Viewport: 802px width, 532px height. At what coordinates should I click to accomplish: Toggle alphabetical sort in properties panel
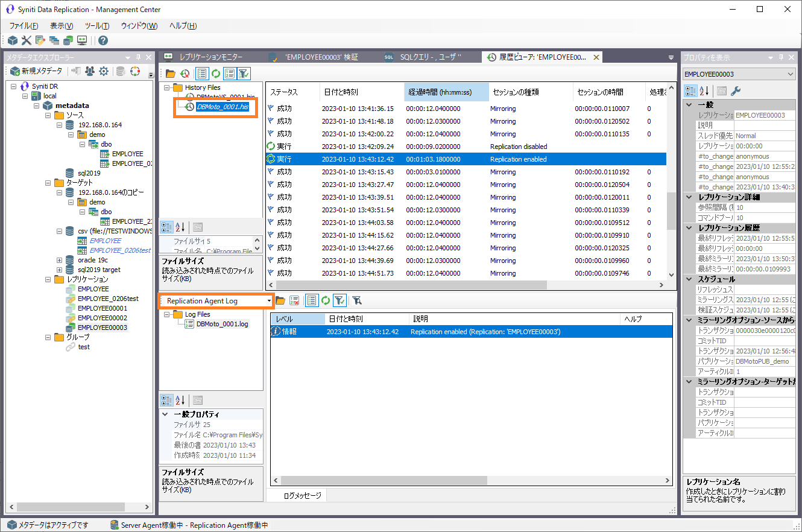coord(705,91)
